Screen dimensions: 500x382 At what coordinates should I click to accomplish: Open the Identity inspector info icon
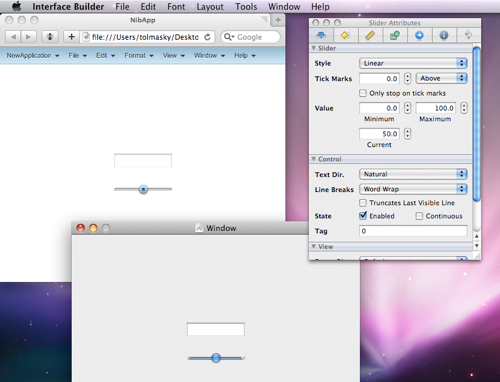click(x=444, y=35)
